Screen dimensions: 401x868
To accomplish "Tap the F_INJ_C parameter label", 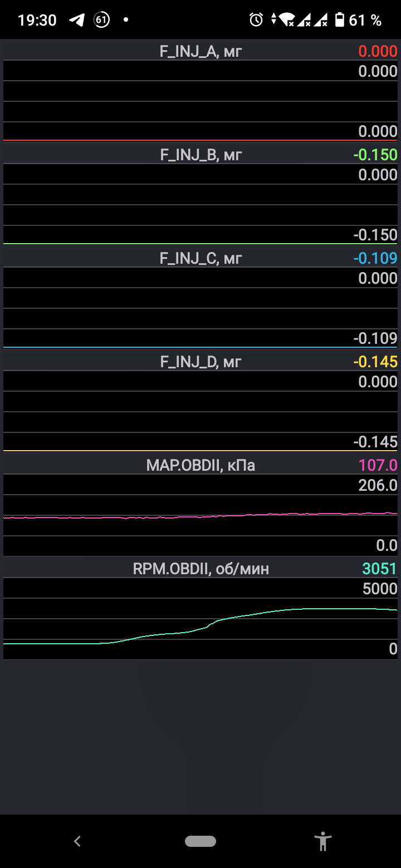I will click(200, 258).
